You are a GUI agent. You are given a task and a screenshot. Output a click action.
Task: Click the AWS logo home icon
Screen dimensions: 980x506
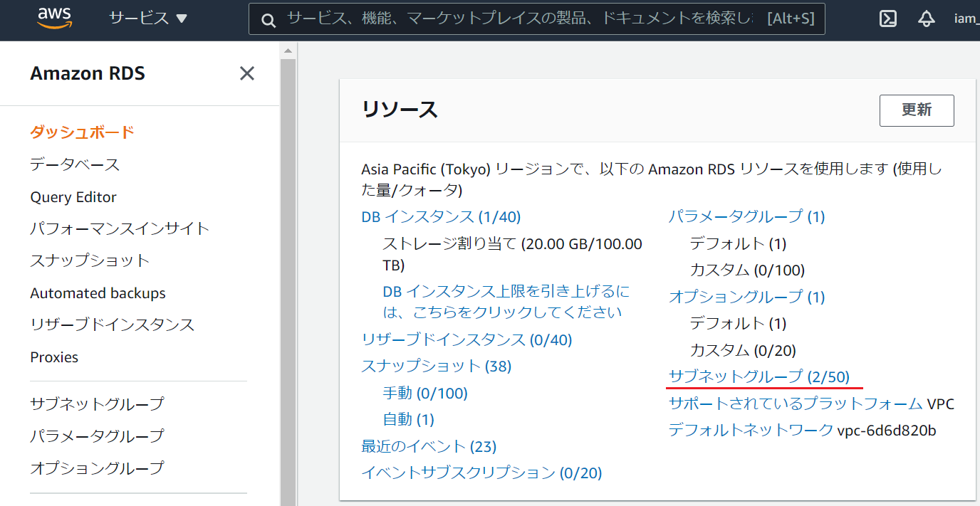55,18
